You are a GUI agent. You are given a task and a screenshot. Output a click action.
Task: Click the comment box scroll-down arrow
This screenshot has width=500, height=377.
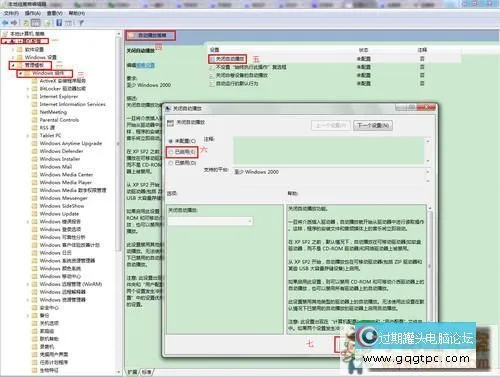[x=428, y=161]
